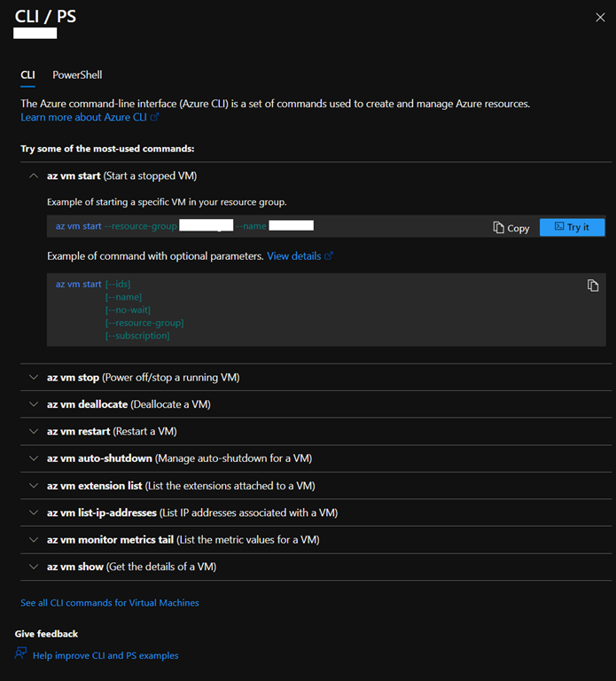Screen dimensions: 616x681
Task: Click the feedback person icon
Action: (20, 654)
